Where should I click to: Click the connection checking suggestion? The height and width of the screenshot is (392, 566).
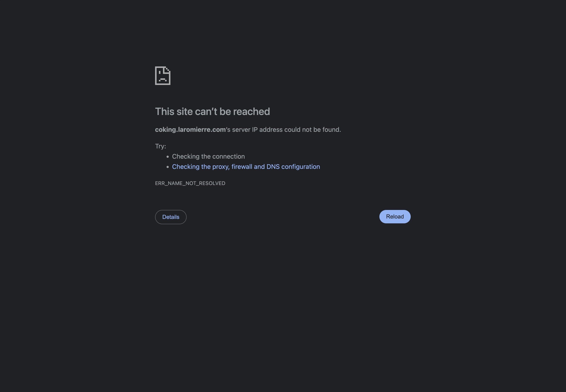(x=208, y=157)
